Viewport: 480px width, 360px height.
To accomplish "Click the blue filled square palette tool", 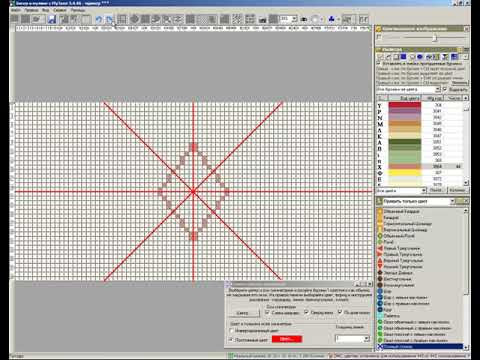I will pos(403,57).
